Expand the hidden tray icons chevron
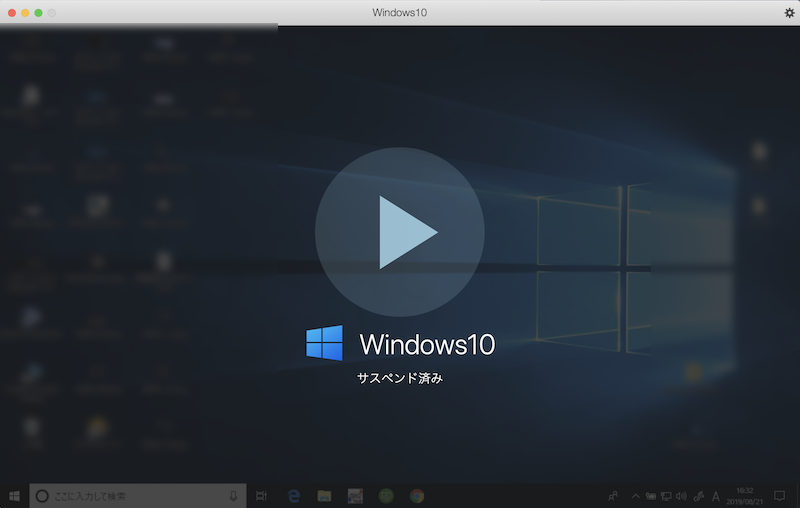 point(635,495)
